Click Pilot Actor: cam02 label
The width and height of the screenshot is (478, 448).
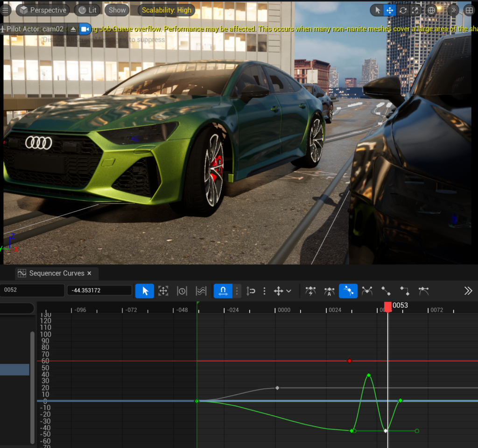35,29
